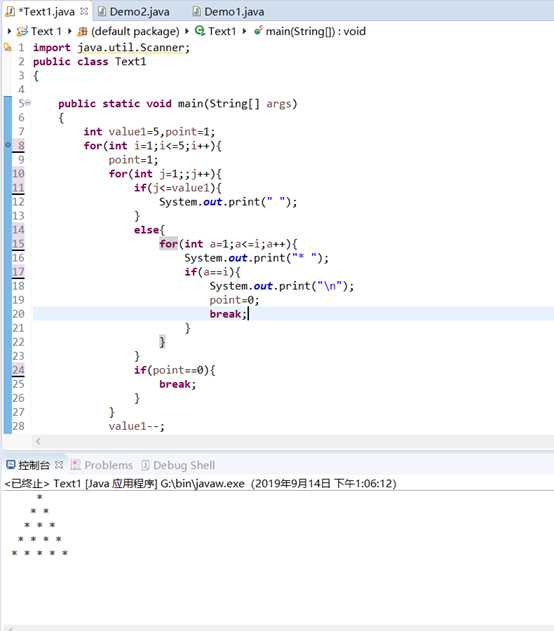Image resolution: width=554 pixels, height=631 pixels.
Task: Switch to the Demo2.java editor tab
Action: [x=134, y=12]
